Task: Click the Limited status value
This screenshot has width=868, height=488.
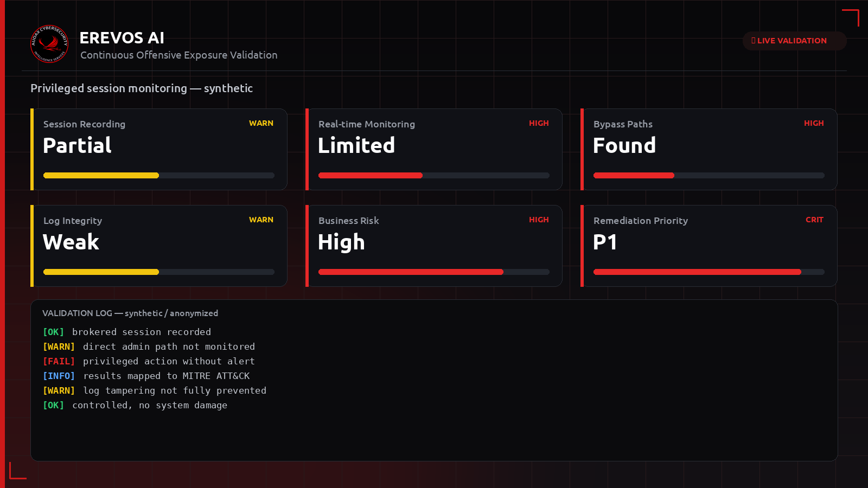Action: tap(356, 145)
